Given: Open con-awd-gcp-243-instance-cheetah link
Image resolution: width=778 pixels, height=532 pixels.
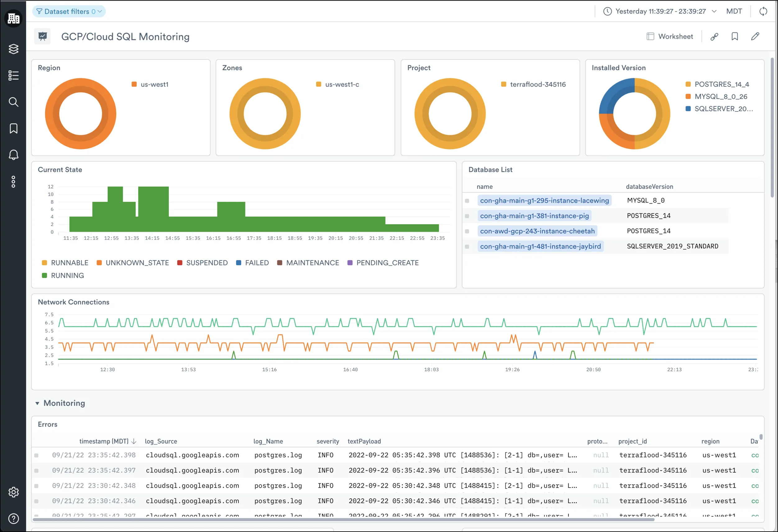Looking at the screenshot, I should tap(537, 231).
